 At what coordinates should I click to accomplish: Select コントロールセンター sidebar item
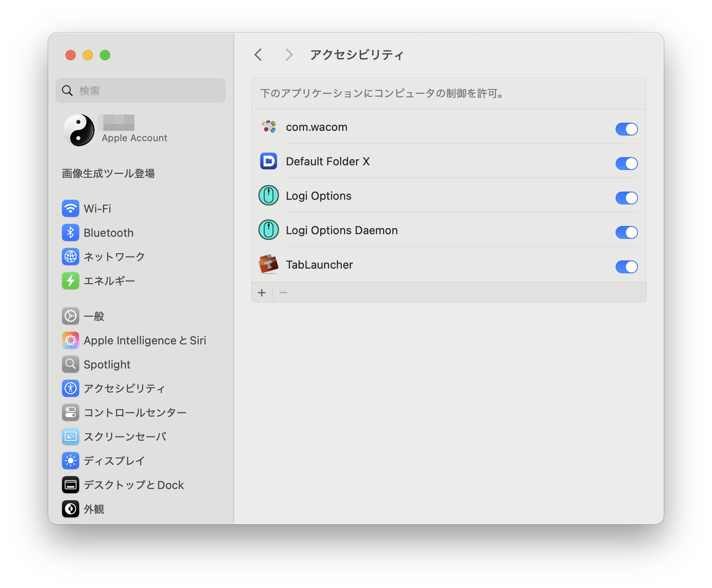[x=134, y=413]
